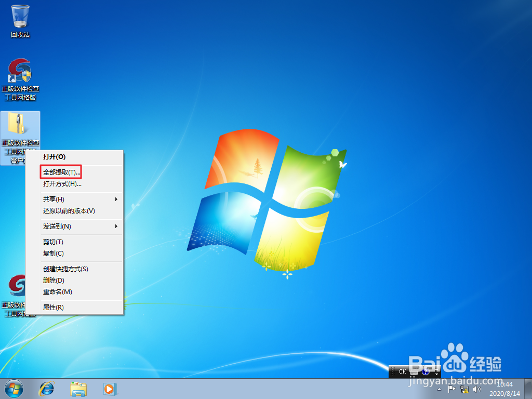This screenshot has height=399, width=532.
Task: Select the Recycle Bin desktop icon
Action: click(20, 21)
